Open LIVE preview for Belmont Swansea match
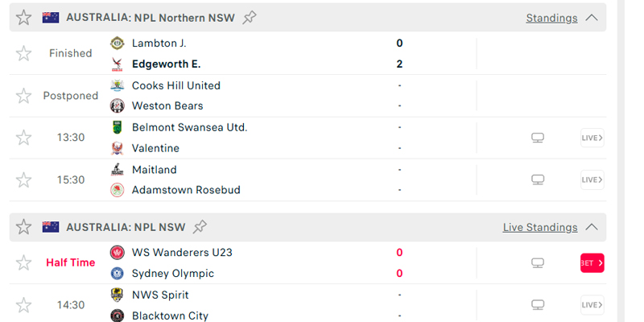This screenshot has width=644, height=322. (x=592, y=138)
